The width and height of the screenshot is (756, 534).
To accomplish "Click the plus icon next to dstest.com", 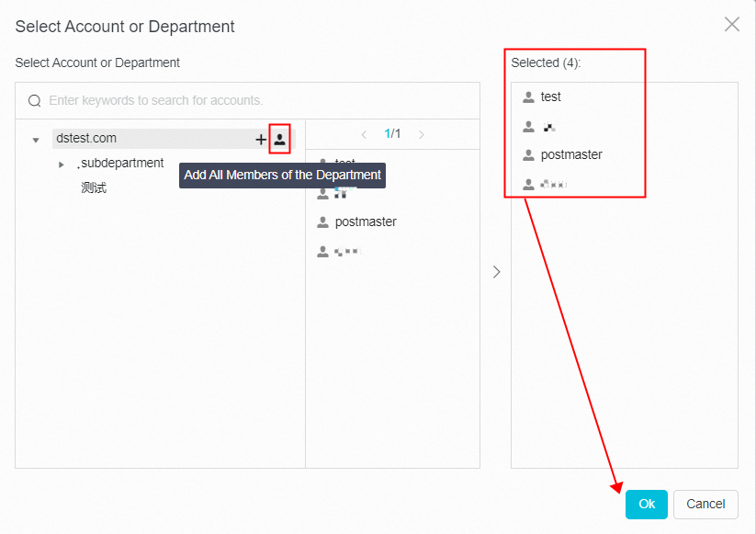I will [260, 139].
